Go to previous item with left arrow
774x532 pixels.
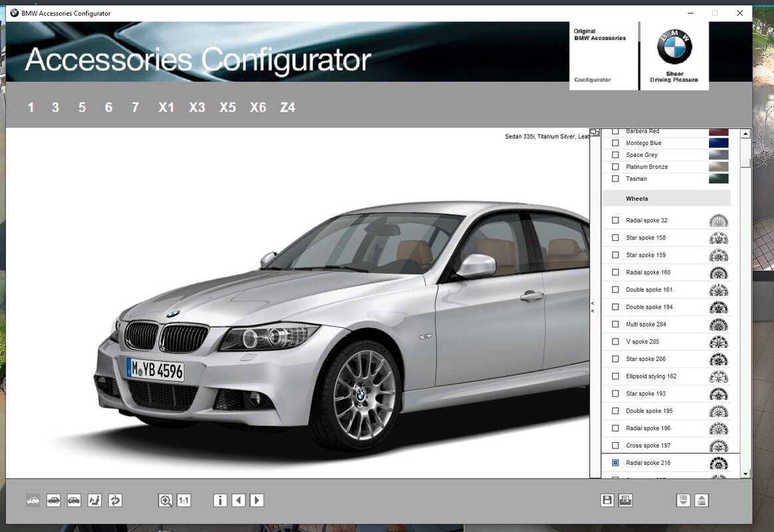[239, 501]
